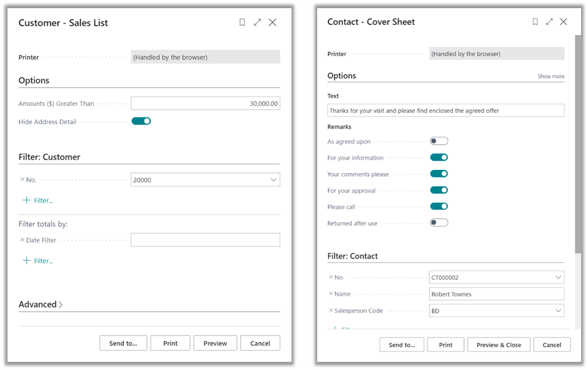Viewport: 588px width, 370px height.
Task: Enable the Returned after use toggle
Action: [439, 223]
